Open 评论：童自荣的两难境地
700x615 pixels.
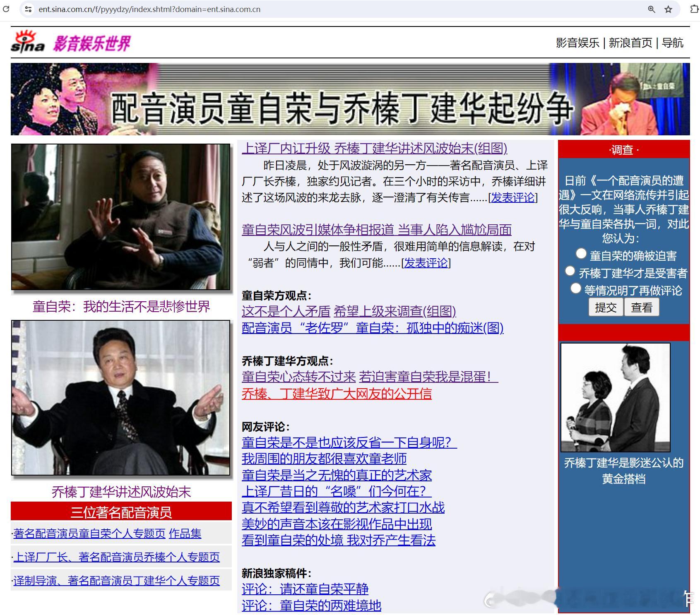point(311,605)
